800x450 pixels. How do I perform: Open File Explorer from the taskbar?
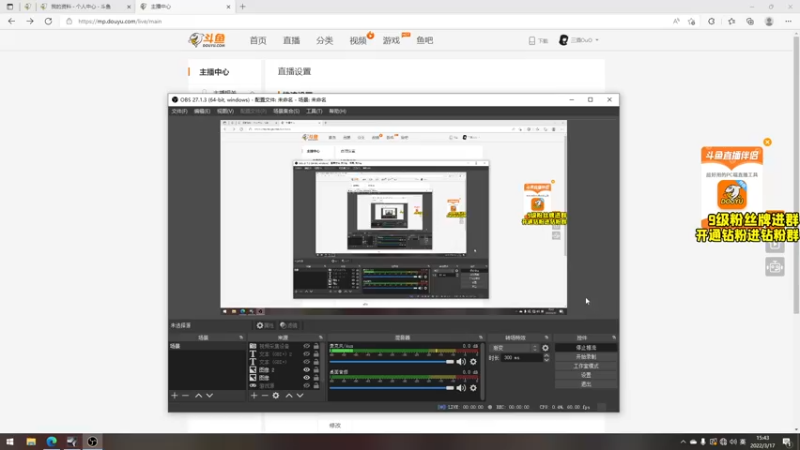31,441
